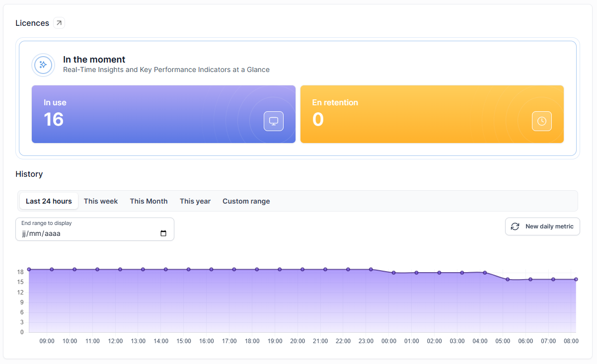The image size is (597, 364).
Task: Click the chart data point at 09:00
Action: [x=52, y=270]
